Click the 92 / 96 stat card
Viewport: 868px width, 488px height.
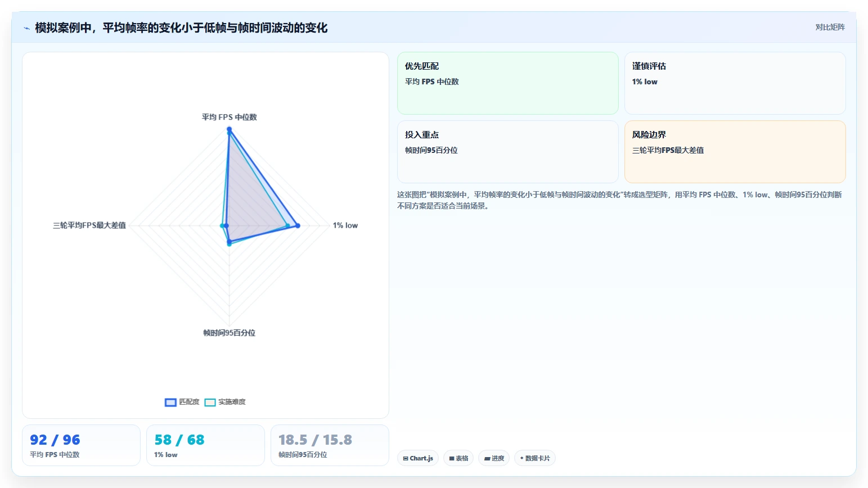[81, 445]
